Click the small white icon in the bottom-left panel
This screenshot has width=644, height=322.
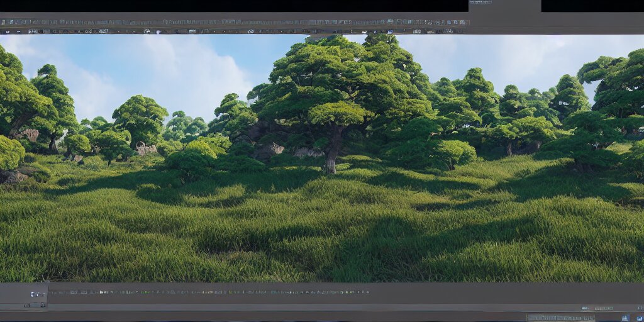click(x=33, y=294)
